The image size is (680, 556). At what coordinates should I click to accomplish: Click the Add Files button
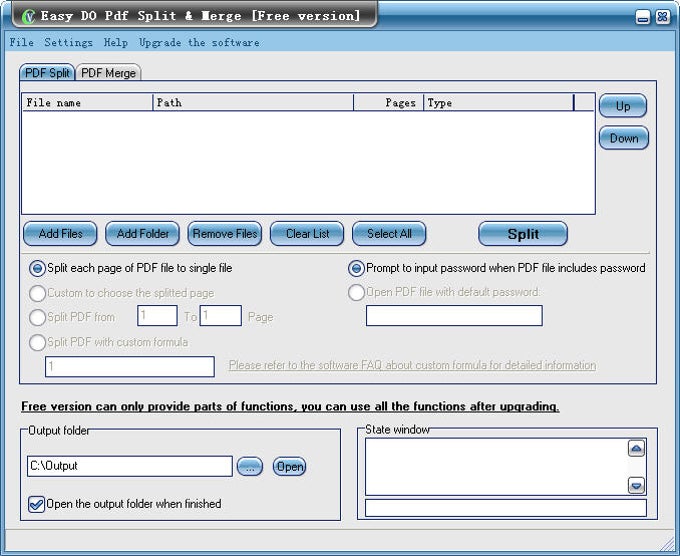60,234
